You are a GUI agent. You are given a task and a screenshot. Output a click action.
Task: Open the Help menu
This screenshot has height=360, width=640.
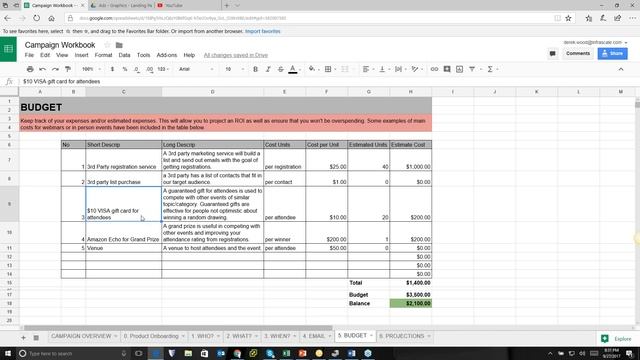tap(189, 55)
